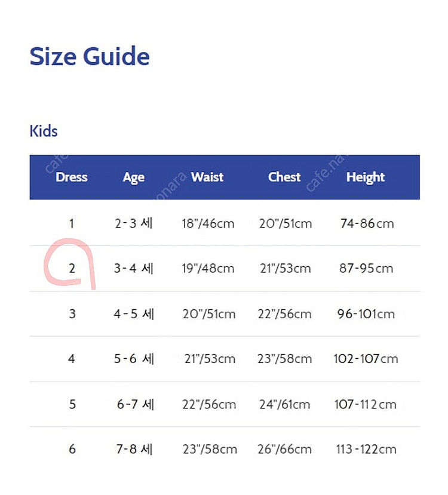Click dress size 6 cell

pos(72,449)
